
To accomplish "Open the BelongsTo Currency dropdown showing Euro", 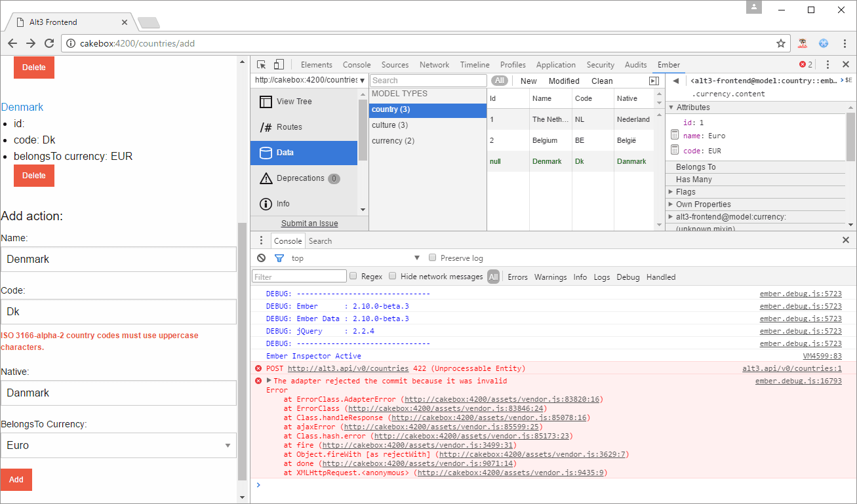I will pyautogui.click(x=118, y=445).
